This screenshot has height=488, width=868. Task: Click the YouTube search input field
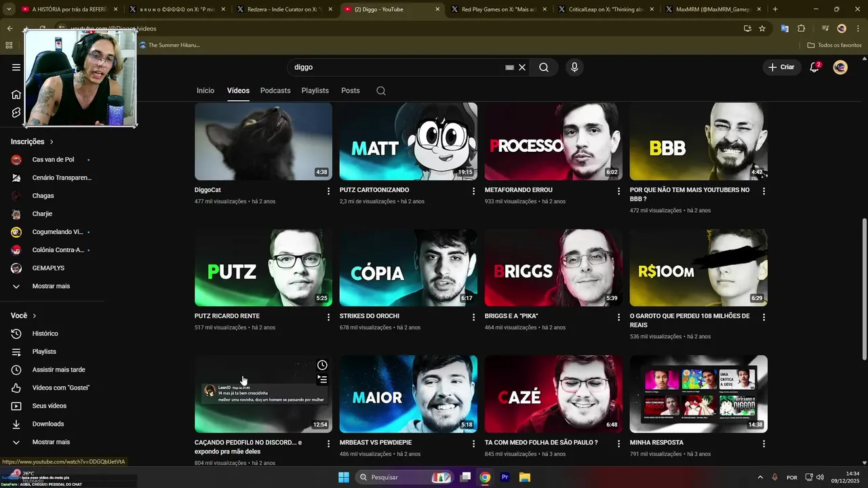click(397, 67)
